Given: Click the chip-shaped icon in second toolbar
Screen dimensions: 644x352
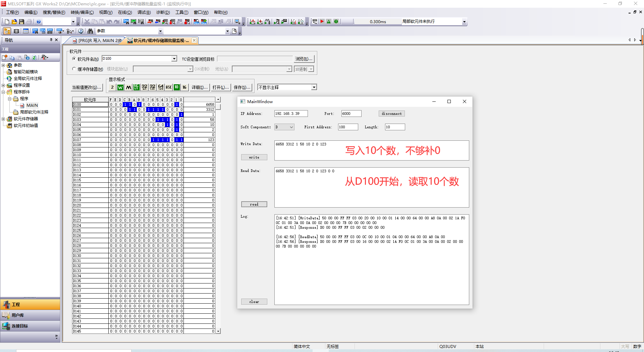Looking at the screenshot, I should 16,31.
